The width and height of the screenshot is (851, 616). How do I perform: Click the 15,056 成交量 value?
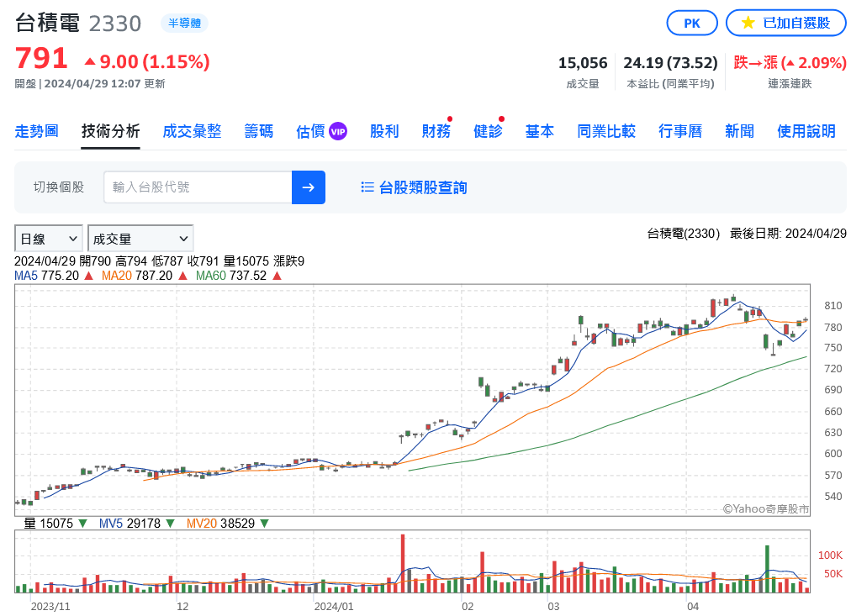pos(583,63)
